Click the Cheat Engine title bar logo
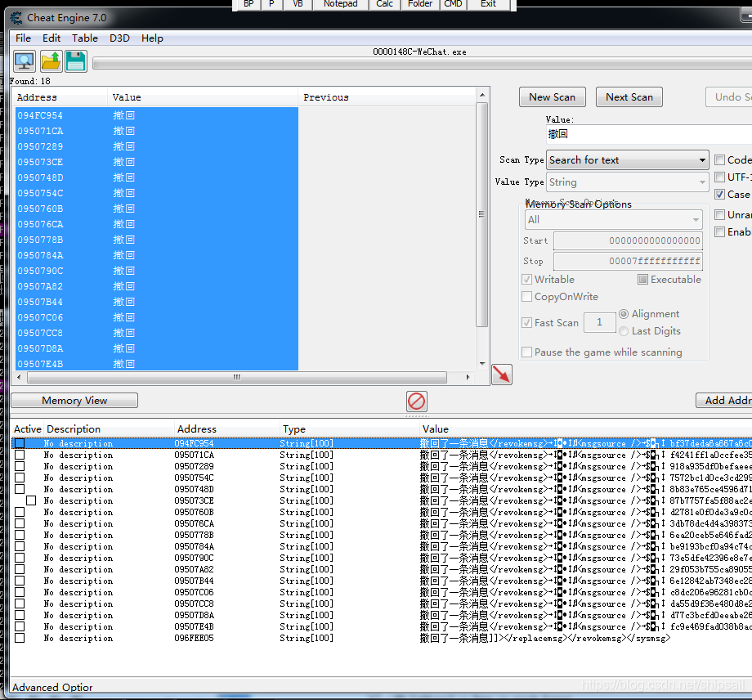The width and height of the screenshot is (752, 700). pos(17,18)
